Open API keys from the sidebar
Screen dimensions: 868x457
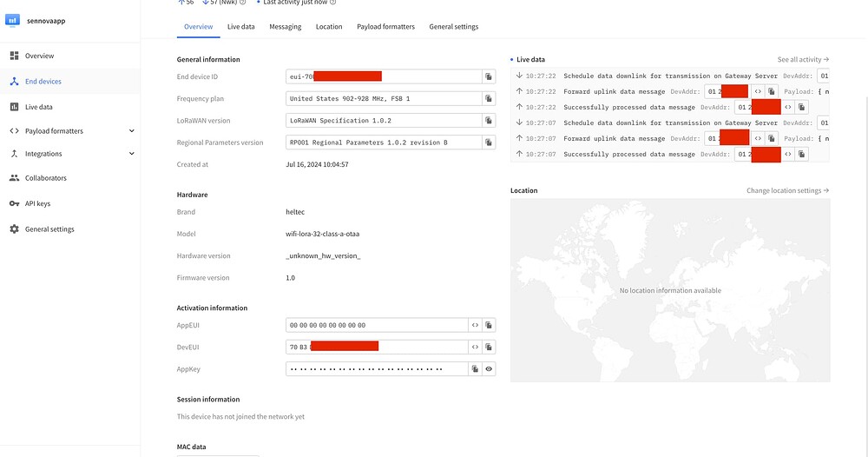(37, 203)
